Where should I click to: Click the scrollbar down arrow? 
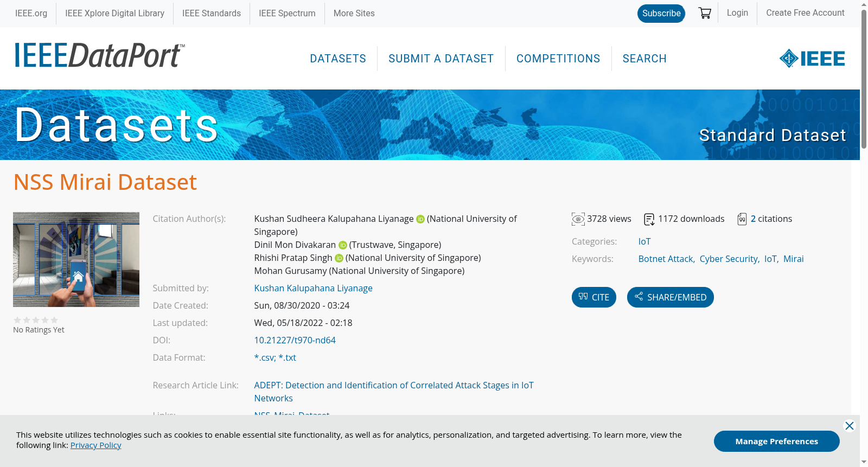coord(864,462)
